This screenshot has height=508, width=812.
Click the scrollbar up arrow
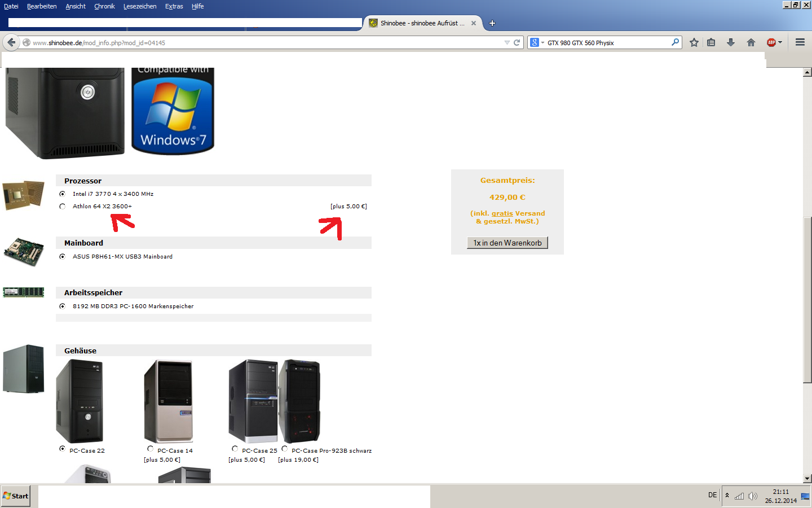(x=807, y=72)
